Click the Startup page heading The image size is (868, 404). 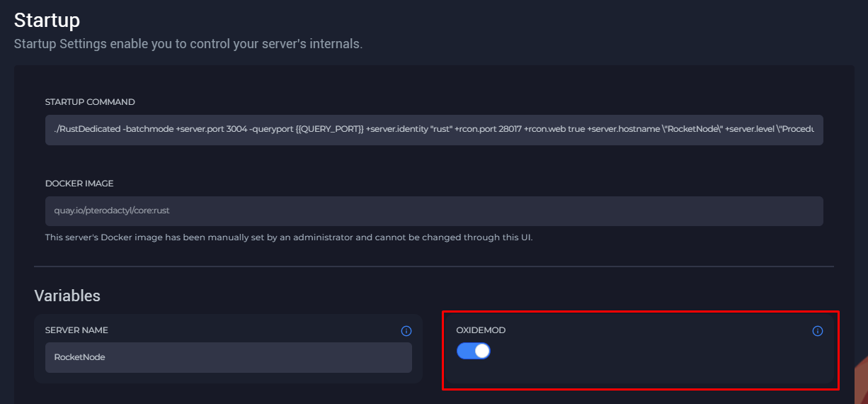click(47, 20)
